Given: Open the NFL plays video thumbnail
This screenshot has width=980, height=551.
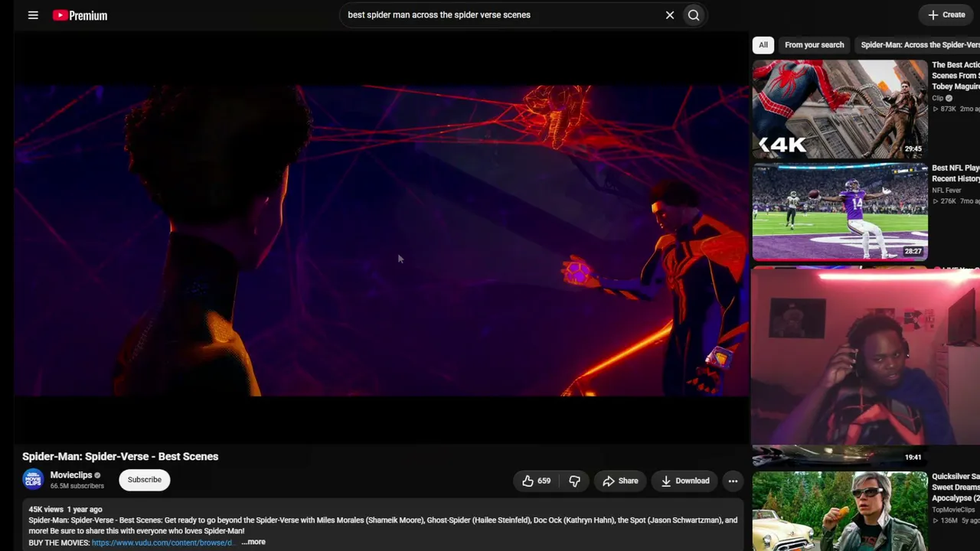Looking at the screenshot, I should 840,211.
